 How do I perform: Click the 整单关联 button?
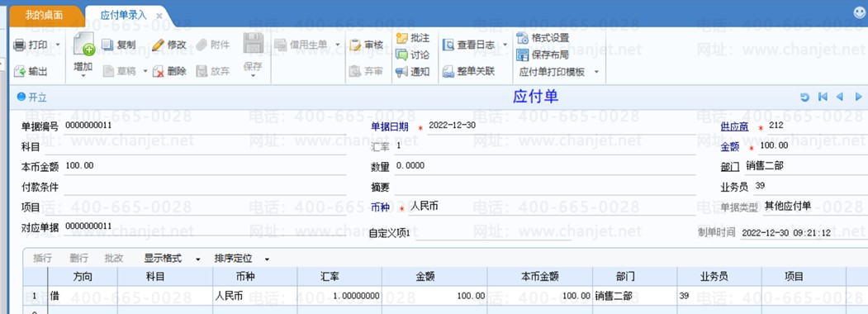[x=469, y=71]
